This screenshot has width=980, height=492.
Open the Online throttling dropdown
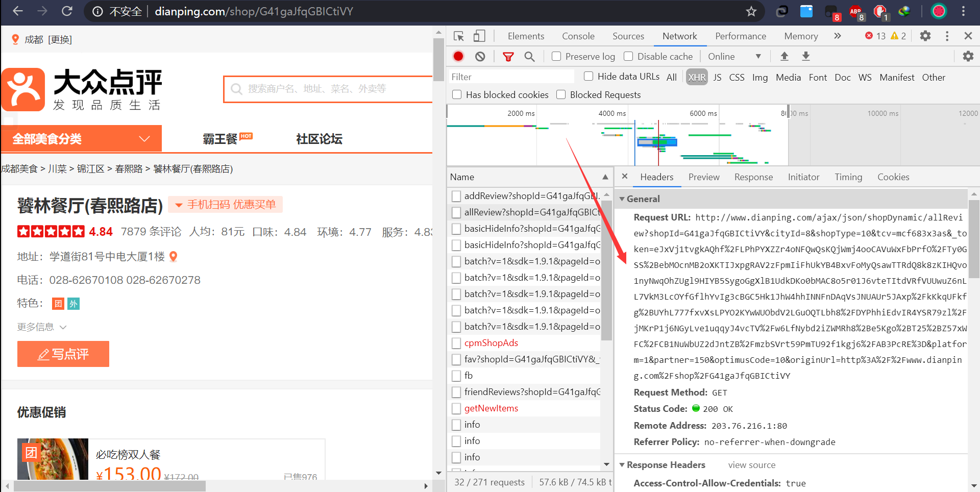735,57
